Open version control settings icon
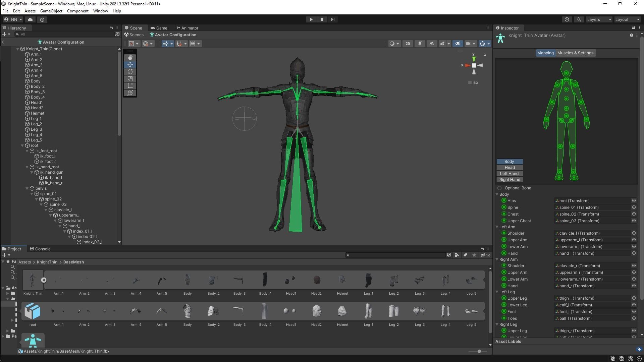Viewport: 644px width, 362px height. (x=42, y=19)
